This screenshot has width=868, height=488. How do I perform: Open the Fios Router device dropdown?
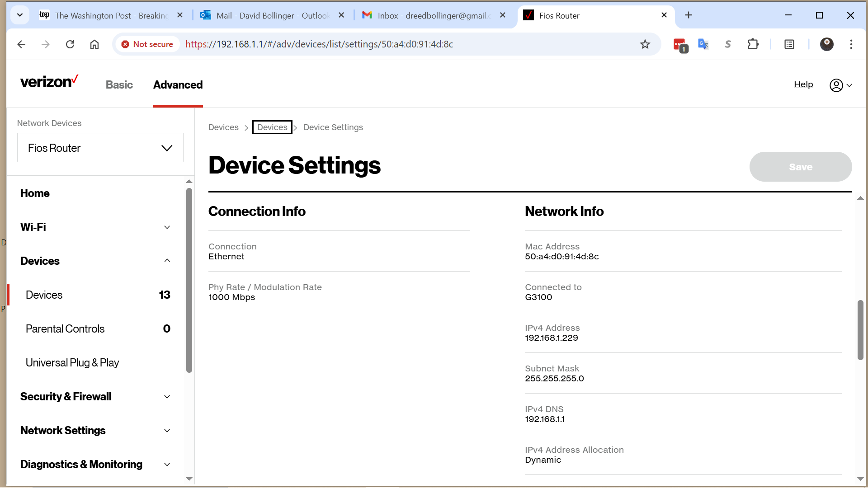click(100, 148)
